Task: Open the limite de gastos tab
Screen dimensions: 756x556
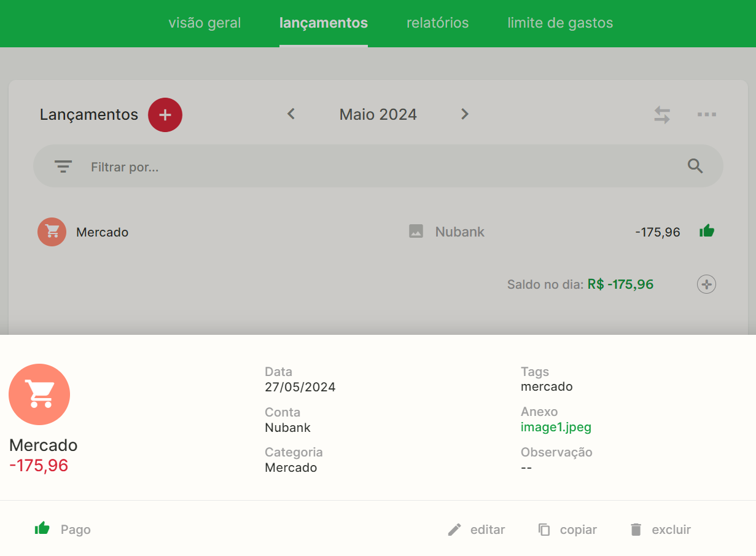Action: tap(560, 23)
